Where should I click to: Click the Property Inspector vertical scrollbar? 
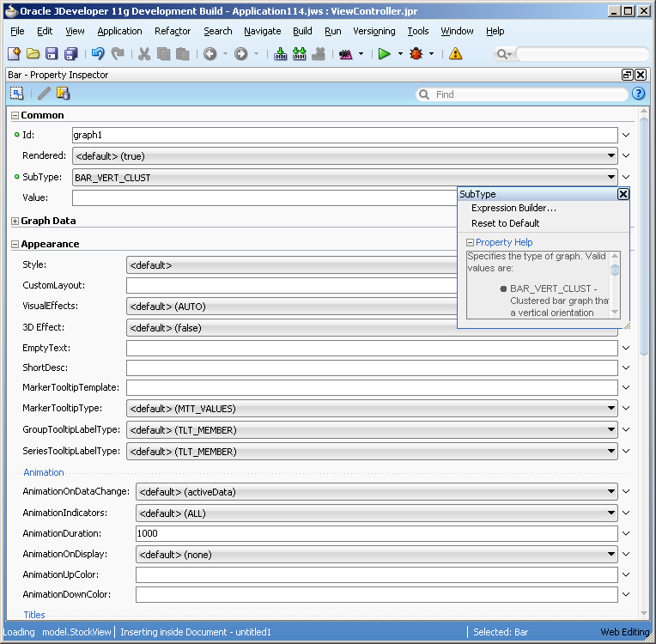[644, 234]
